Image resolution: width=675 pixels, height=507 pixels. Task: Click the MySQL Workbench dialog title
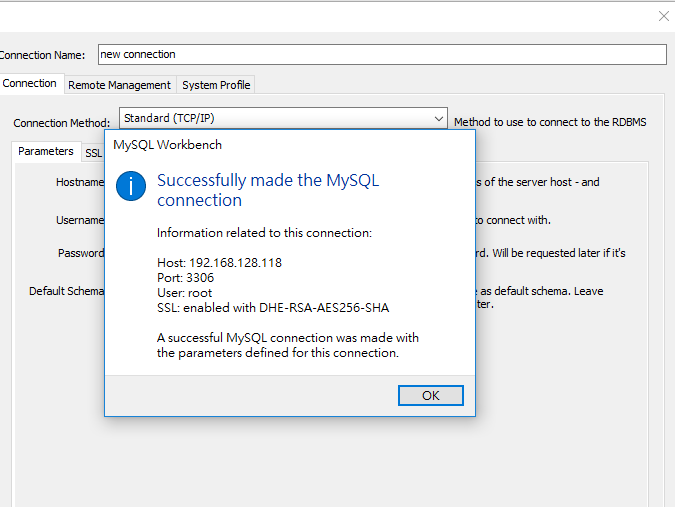click(168, 145)
